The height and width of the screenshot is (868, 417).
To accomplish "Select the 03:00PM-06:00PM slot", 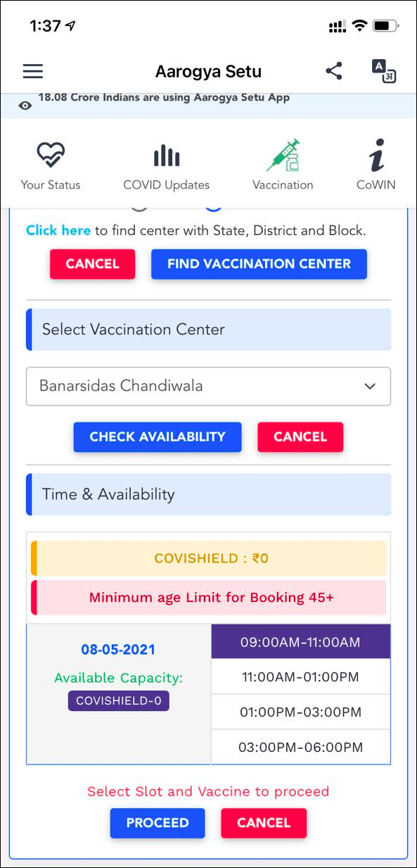I will 300,747.
